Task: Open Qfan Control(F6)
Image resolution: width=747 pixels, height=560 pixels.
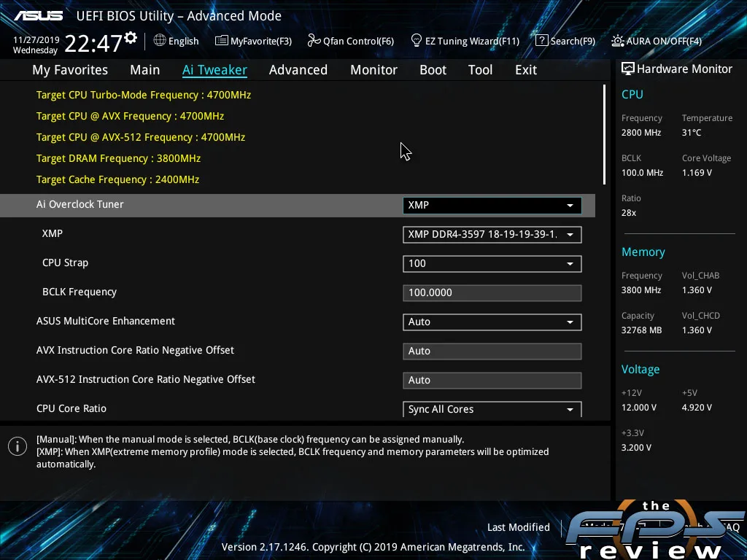Action: coord(358,41)
